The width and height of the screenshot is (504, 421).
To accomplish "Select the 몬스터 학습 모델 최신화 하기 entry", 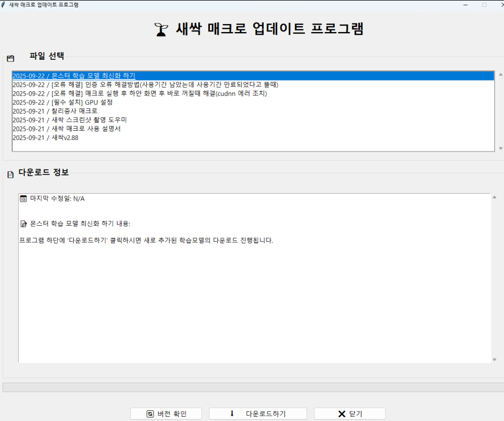I will click(74, 76).
